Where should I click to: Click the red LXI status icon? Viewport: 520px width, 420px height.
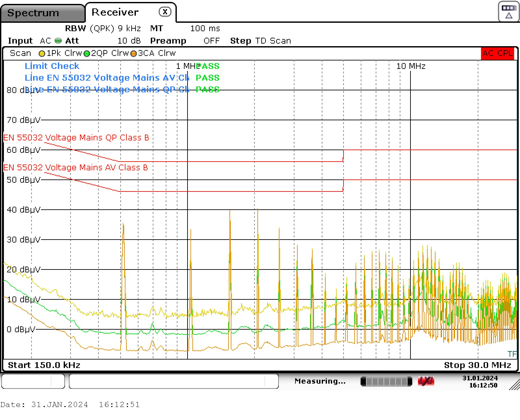[x=426, y=381]
